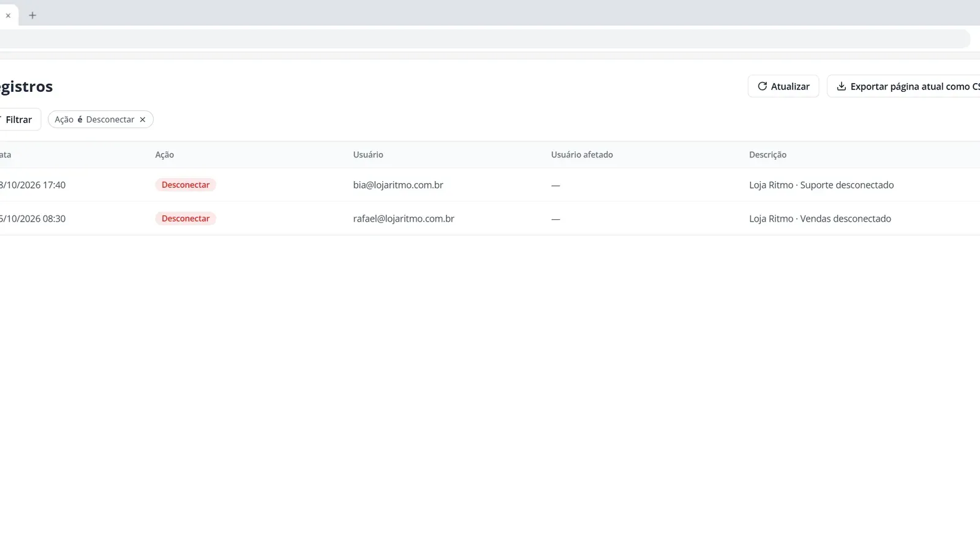This screenshot has width=980, height=551.
Task: Click Exportar página atual como CSV
Action: (x=904, y=86)
